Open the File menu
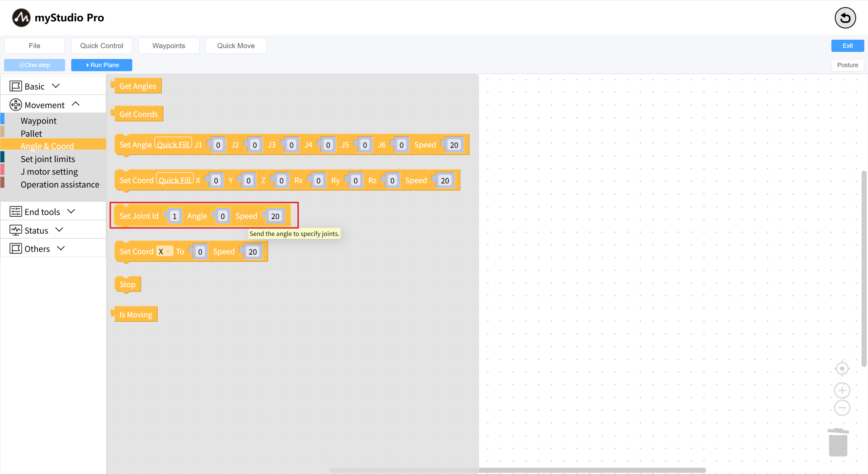 coord(35,46)
